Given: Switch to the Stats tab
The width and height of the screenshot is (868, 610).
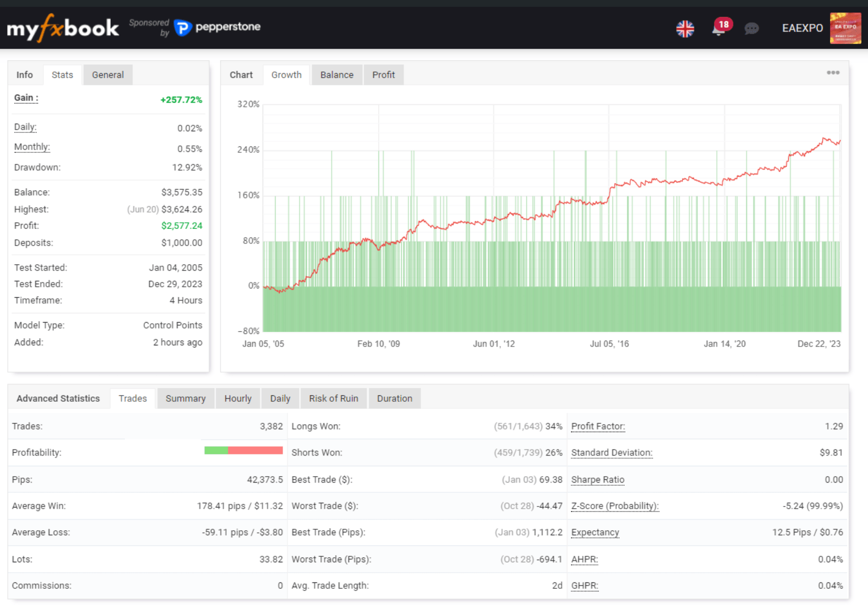Looking at the screenshot, I should pyautogui.click(x=62, y=75).
